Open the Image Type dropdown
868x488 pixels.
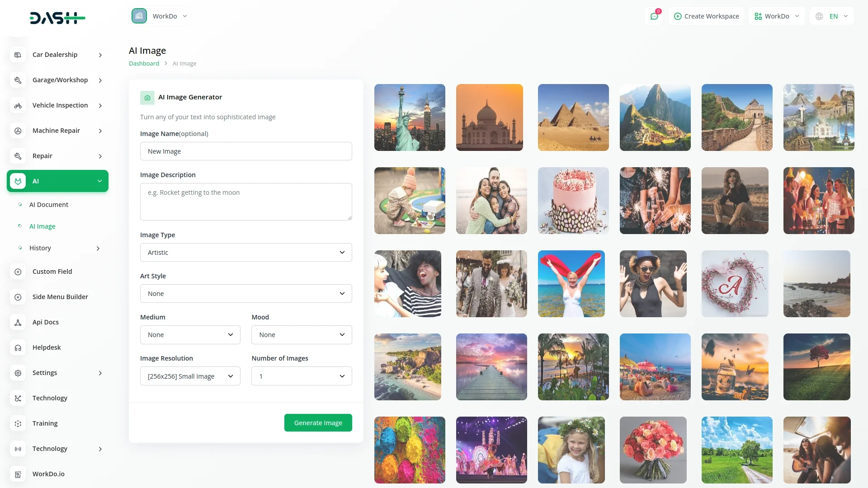tap(246, 253)
